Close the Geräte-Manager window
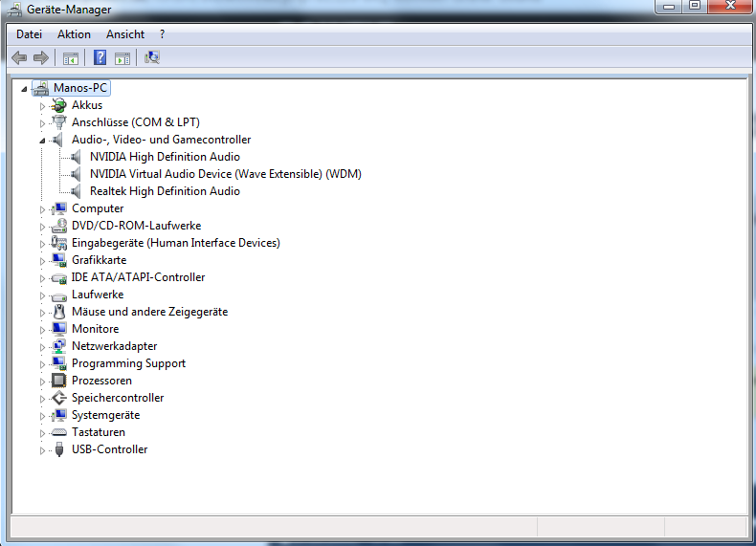The height and width of the screenshot is (546, 756). pos(730,7)
